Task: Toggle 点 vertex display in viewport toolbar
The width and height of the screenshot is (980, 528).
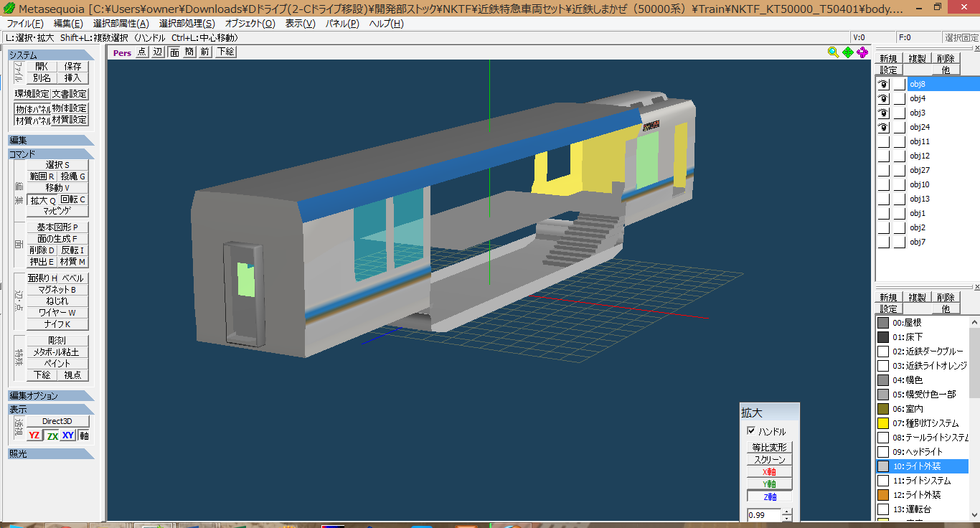Action: pyautogui.click(x=141, y=52)
